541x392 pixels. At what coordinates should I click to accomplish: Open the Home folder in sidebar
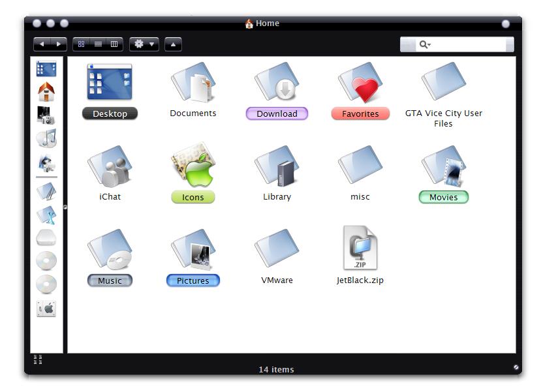click(46, 92)
